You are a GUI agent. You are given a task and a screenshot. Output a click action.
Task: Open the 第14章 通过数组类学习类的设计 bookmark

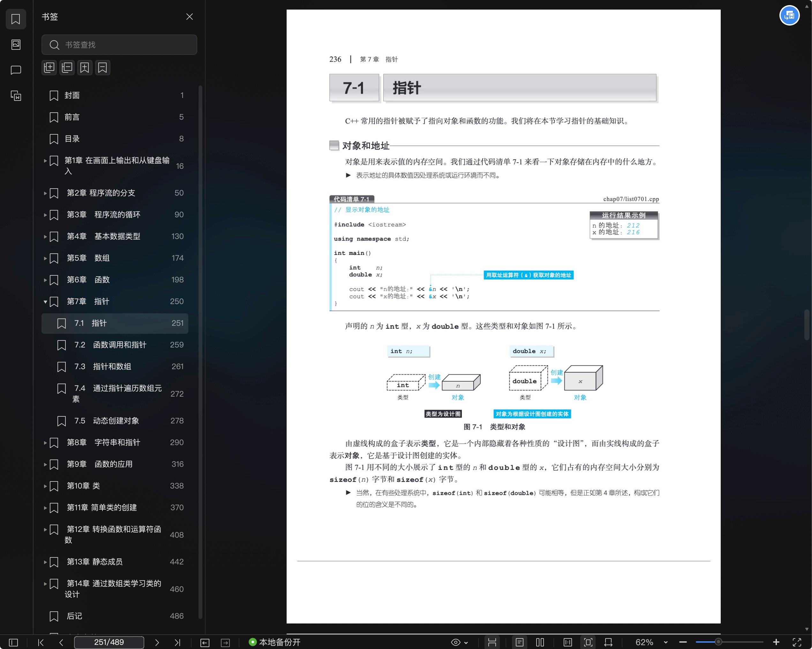pyautogui.click(x=115, y=589)
